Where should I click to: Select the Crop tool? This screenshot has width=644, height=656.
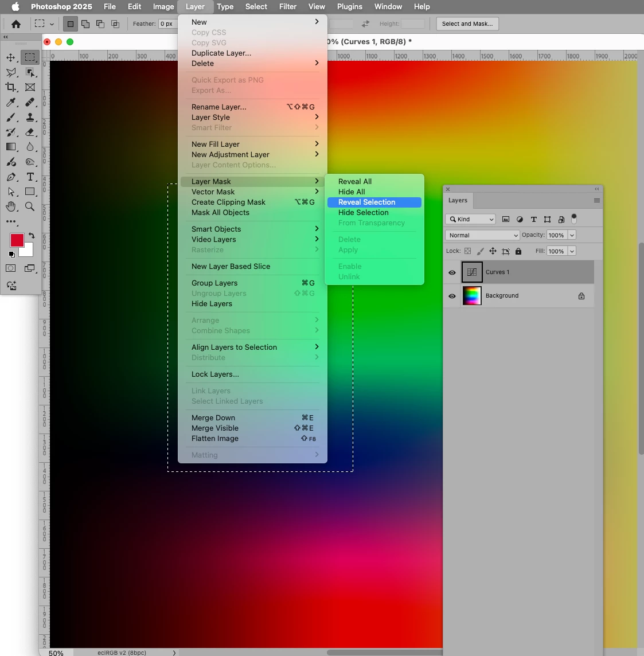pyautogui.click(x=11, y=87)
